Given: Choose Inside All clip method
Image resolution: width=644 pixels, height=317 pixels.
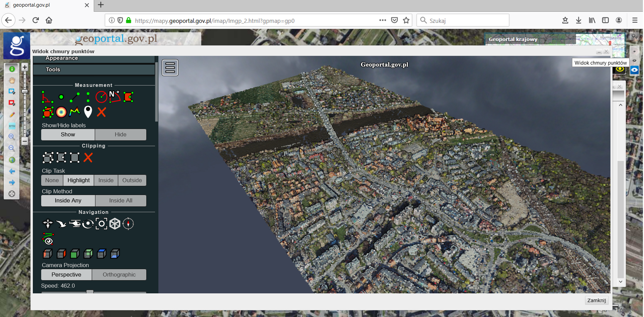Looking at the screenshot, I should (x=120, y=201).
